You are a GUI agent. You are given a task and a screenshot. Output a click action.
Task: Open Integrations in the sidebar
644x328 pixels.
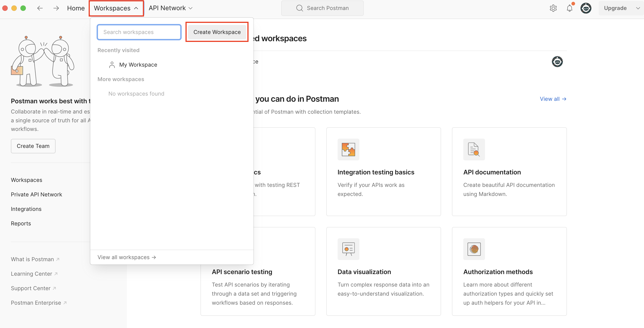[x=26, y=209]
